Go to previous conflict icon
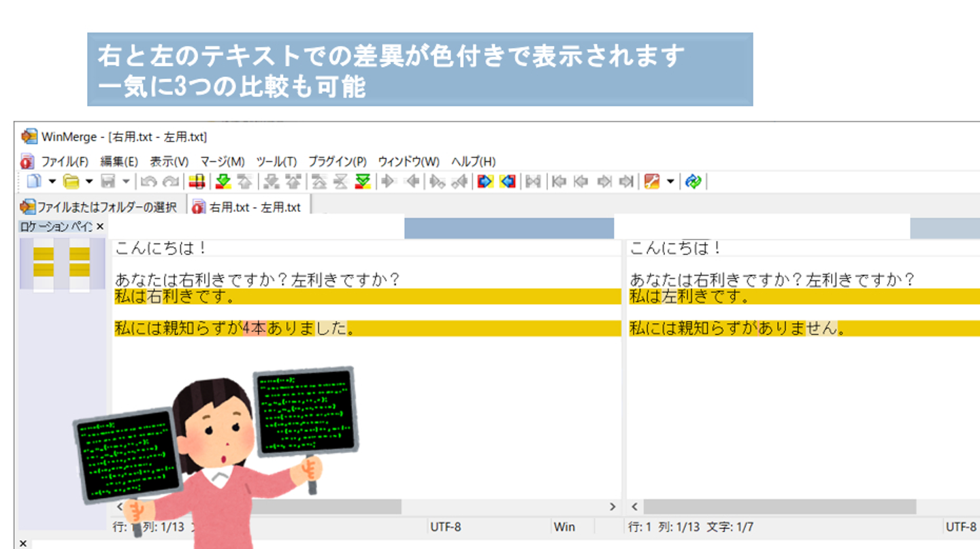 point(293,182)
